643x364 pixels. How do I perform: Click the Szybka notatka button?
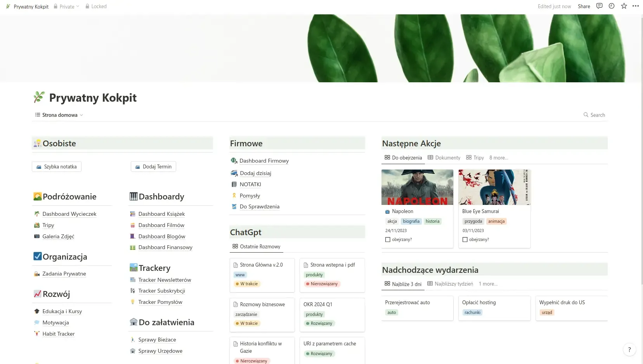[x=57, y=166]
